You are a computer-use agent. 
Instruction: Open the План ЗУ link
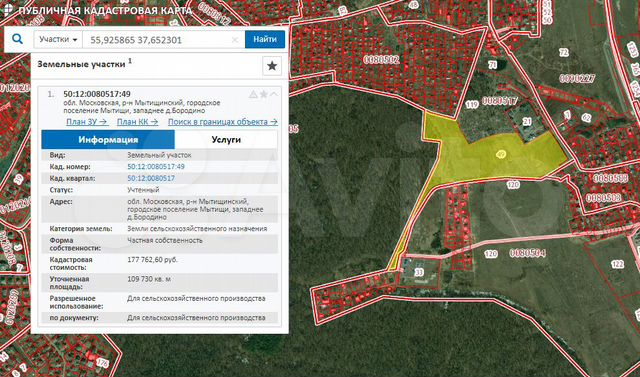[87, 122]
